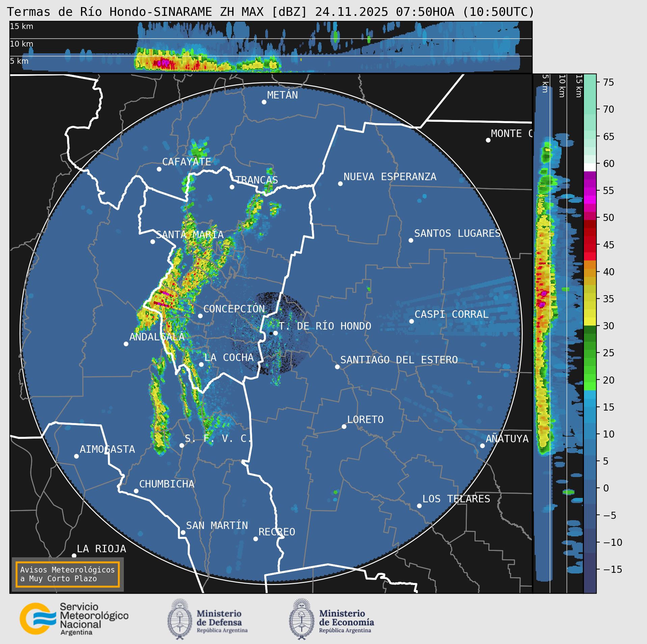
Task: Click the LOS TELARES marker dot
Action: [x=419, y=506]
